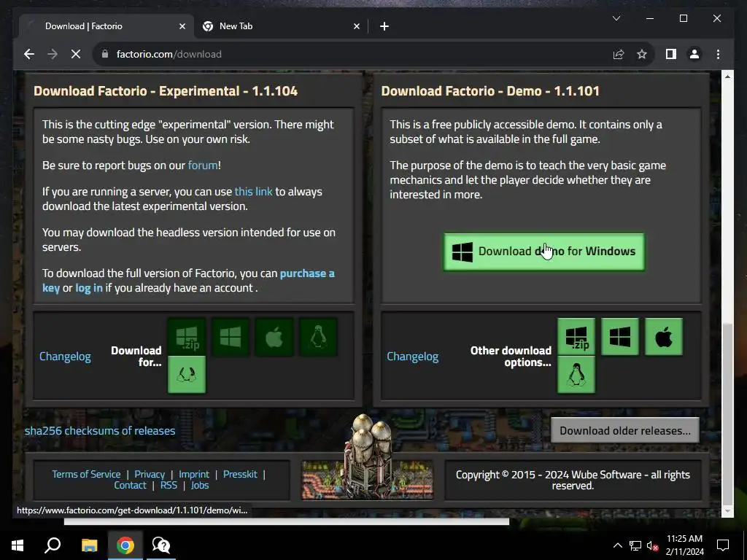
Task: Switch to Download | Factorio tab
Action: point(106,26)
